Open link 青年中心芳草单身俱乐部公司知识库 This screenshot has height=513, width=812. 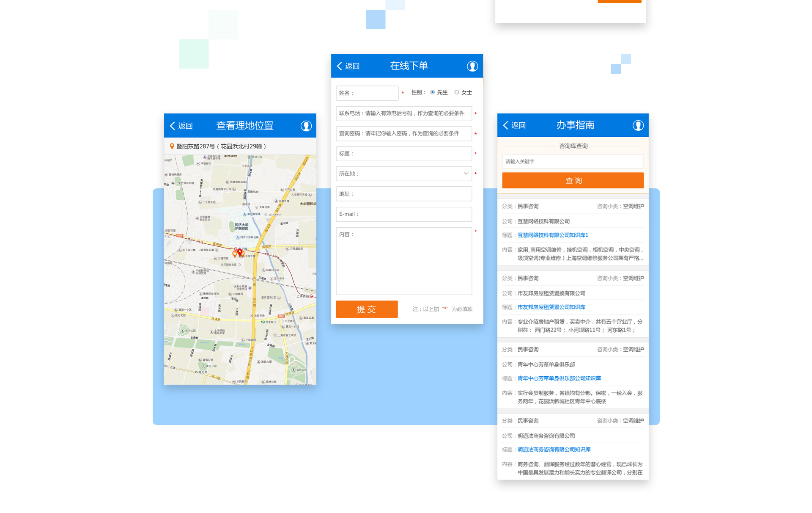[559, 378]
